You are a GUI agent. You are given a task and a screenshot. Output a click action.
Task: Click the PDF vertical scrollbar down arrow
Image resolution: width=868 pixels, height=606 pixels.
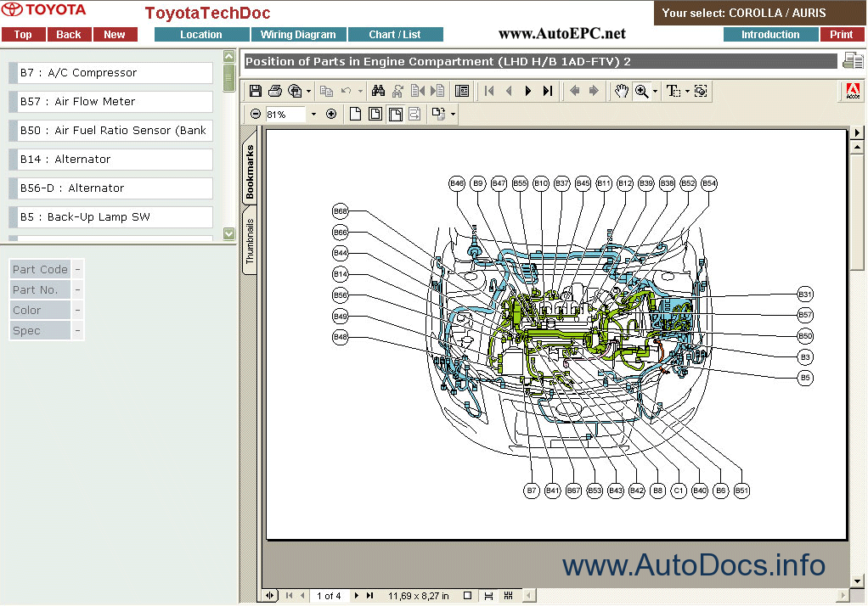point(857,581)
